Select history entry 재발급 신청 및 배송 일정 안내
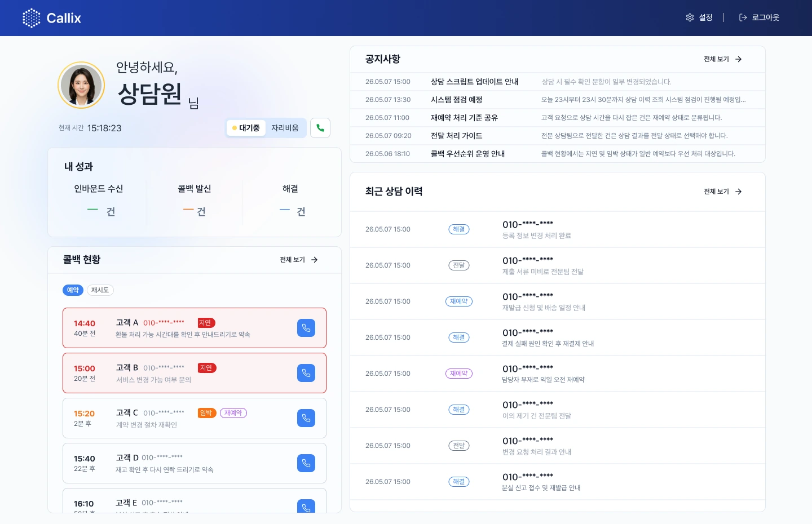Image resolution: width=812 pixels, height=524 pixels. (558, 301)
